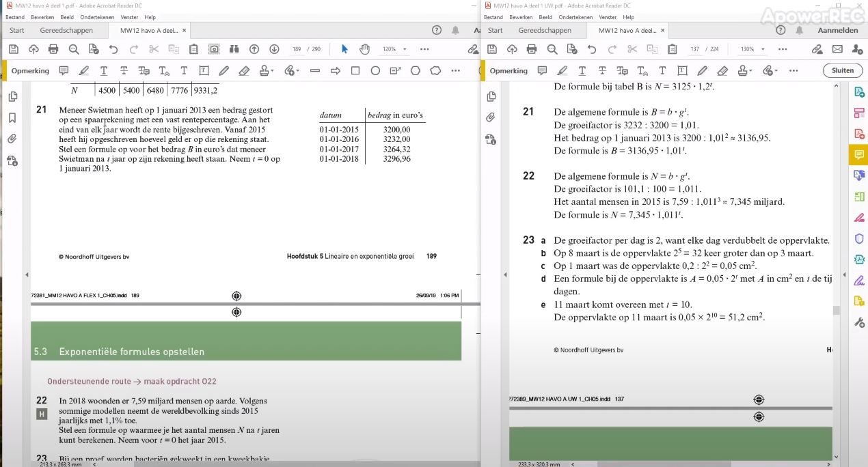The width and height of the screenshot is (868, 467).
Task: Select the cloud shape tool
Action: point(435,70)
